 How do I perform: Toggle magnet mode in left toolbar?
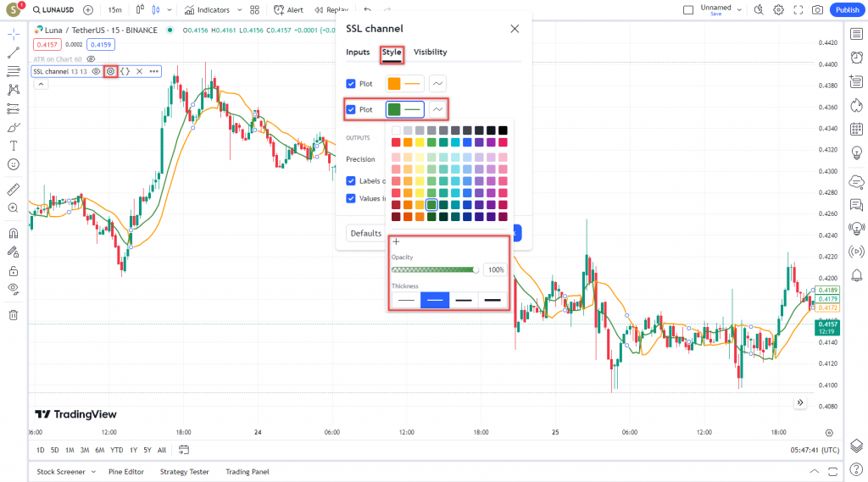14,233
